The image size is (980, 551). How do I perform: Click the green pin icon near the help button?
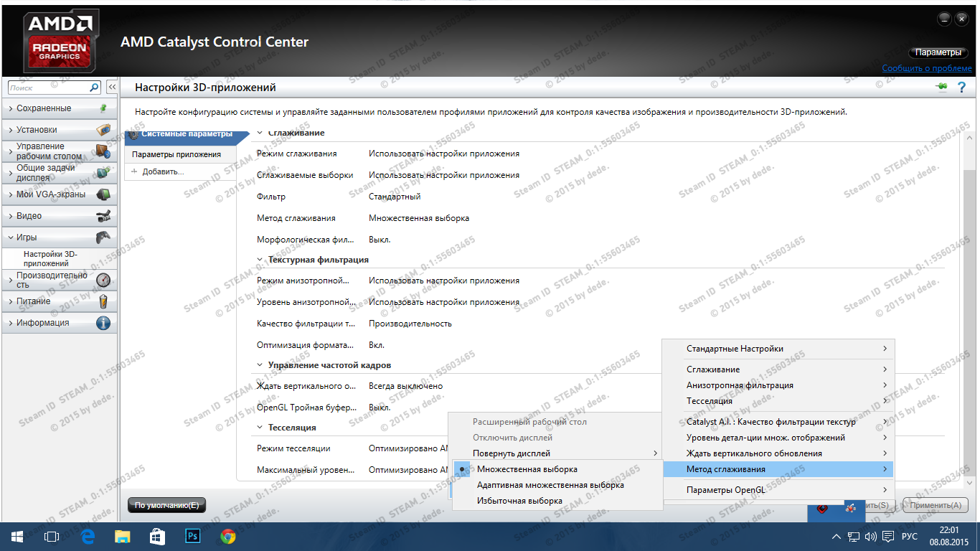(x=941, y=87)
